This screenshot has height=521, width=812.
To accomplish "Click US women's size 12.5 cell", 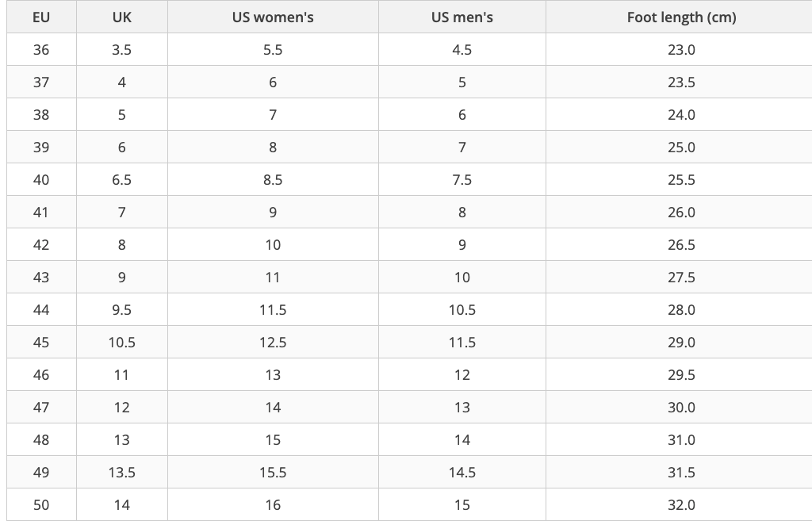I will (273, 343).
